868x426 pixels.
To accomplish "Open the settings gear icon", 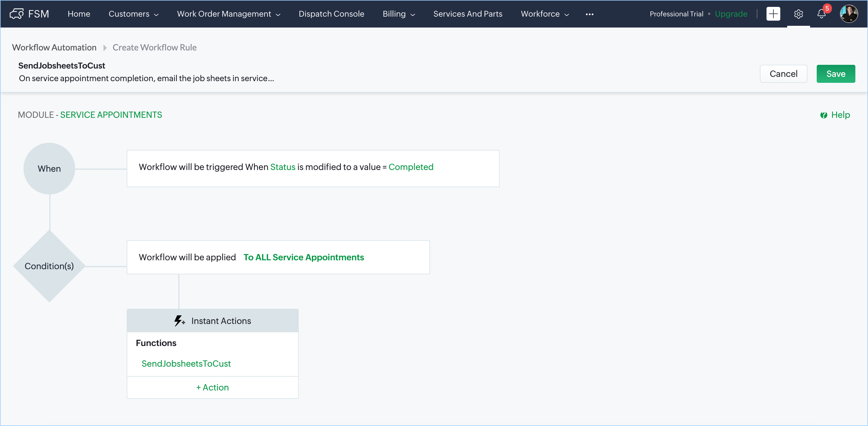I will (798, 14).
